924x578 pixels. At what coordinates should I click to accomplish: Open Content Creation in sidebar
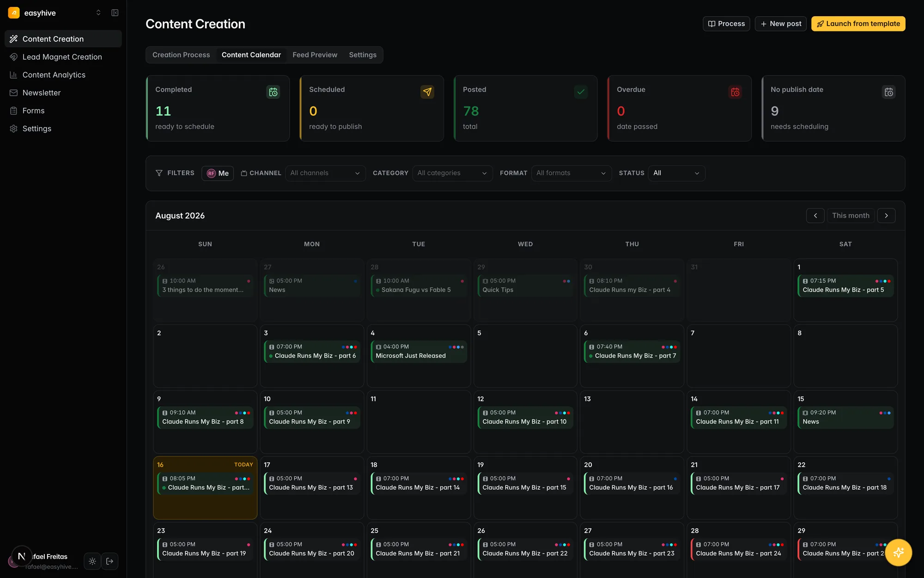click(x=63, y=39)
